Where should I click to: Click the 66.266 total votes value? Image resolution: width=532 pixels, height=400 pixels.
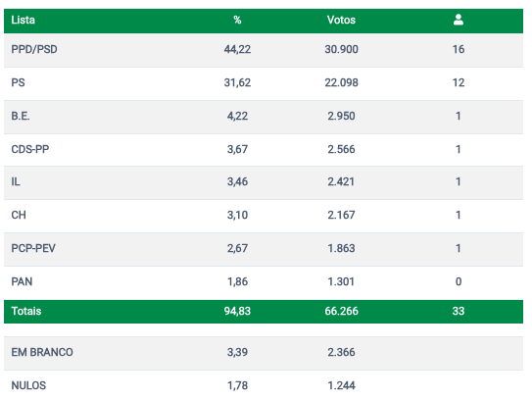click(x=341, y=312)
